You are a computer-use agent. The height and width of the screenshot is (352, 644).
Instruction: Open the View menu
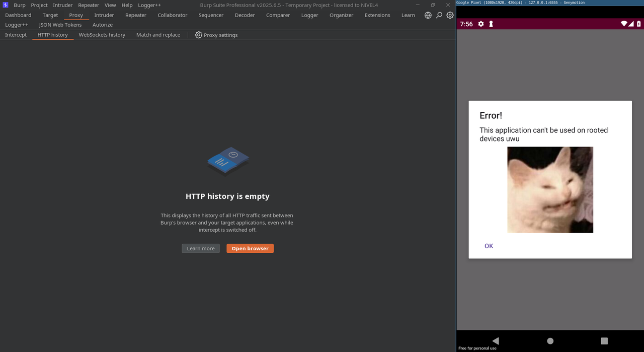[110, 5]
